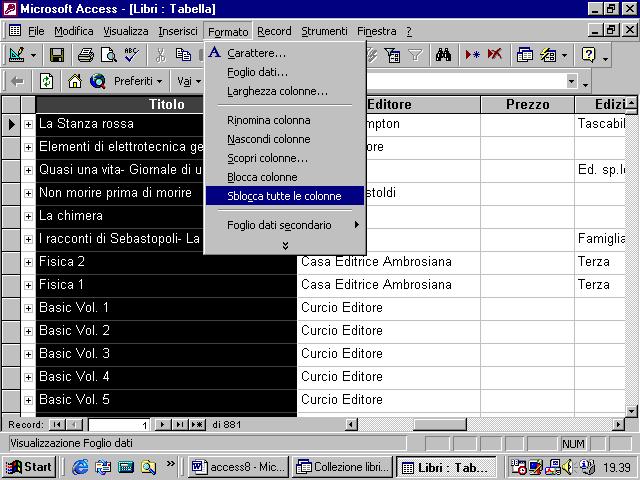The width and height of the screenshot is (640, 480).
Task: Choose Foglio dati... menu entry
Action: pyautogui.click(x=285, y=72)
